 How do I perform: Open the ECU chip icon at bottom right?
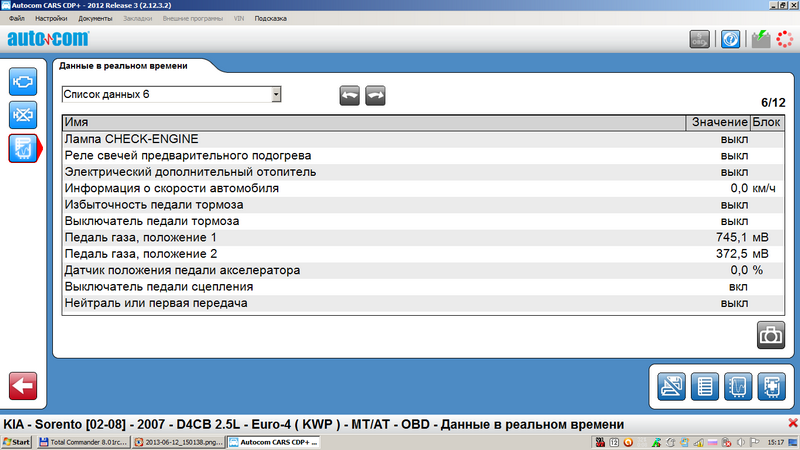pos(771,386)
